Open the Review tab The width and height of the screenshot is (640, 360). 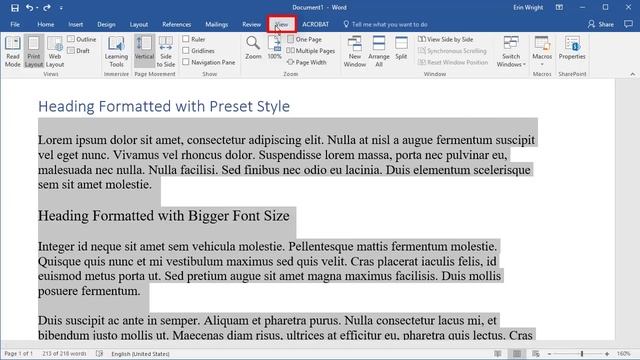click(x=251, y=24)
